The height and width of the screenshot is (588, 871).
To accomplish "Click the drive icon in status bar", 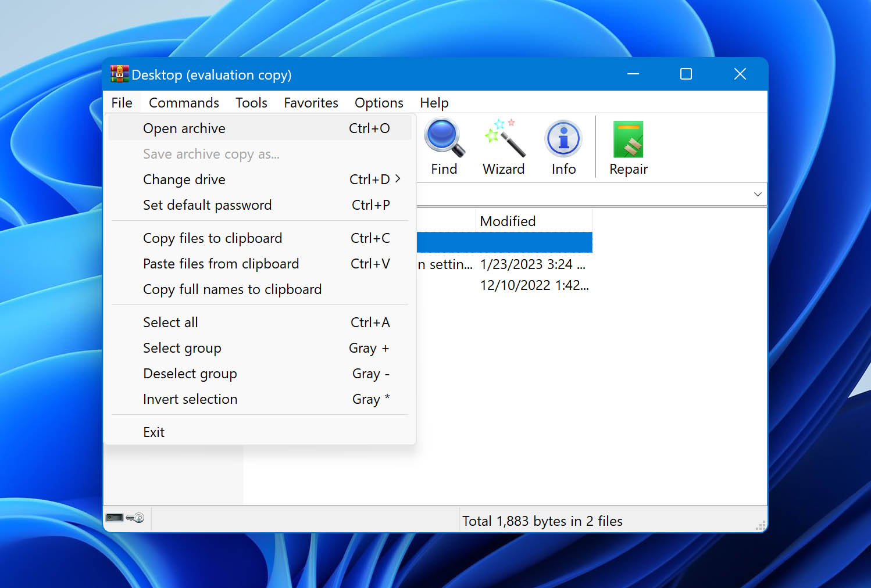I will point(115,518).
